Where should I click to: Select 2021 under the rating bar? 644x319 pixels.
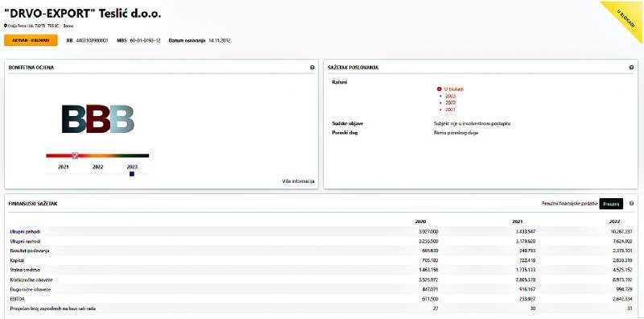click(64, 167)
